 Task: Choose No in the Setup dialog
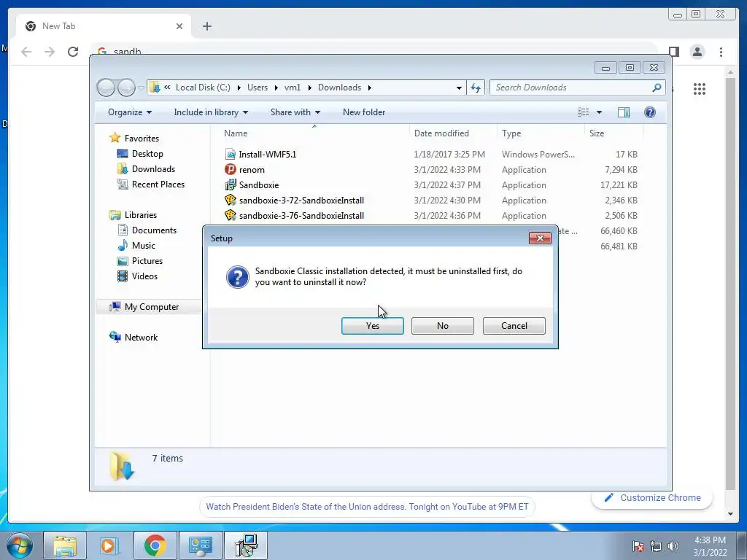pos(442,326)
